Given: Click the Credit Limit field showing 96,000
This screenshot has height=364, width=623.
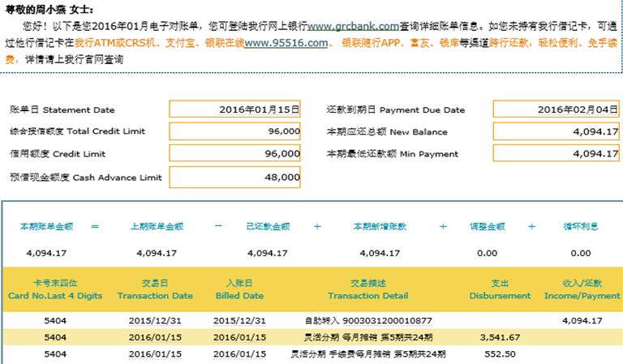Looking at the screenshot, I should (235, 153).
